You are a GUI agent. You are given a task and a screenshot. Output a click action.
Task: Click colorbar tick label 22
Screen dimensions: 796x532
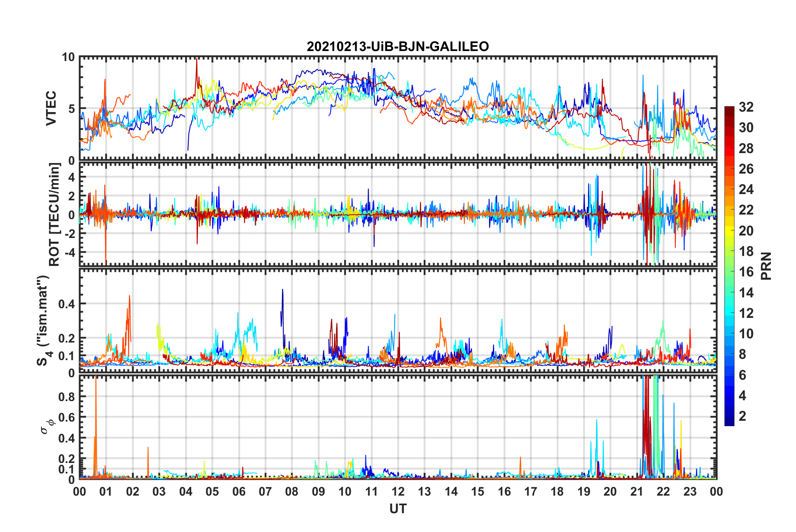[746, 210]
